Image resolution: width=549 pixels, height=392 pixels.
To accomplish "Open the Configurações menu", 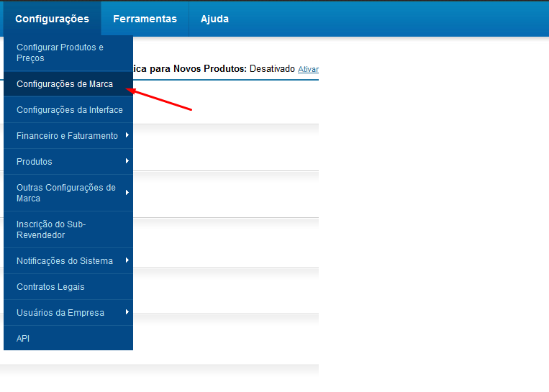I will pyautogui.click(x=53, y=19).
